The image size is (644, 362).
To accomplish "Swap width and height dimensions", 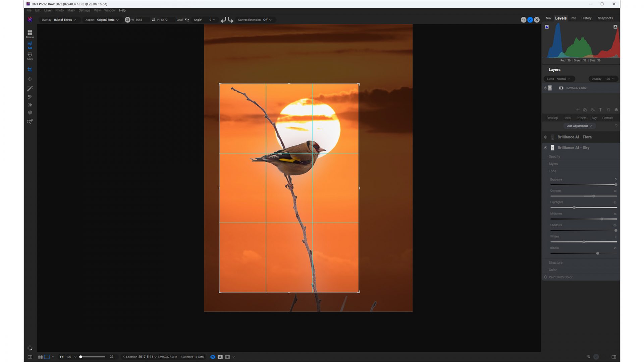I will [x=153, y=20].
